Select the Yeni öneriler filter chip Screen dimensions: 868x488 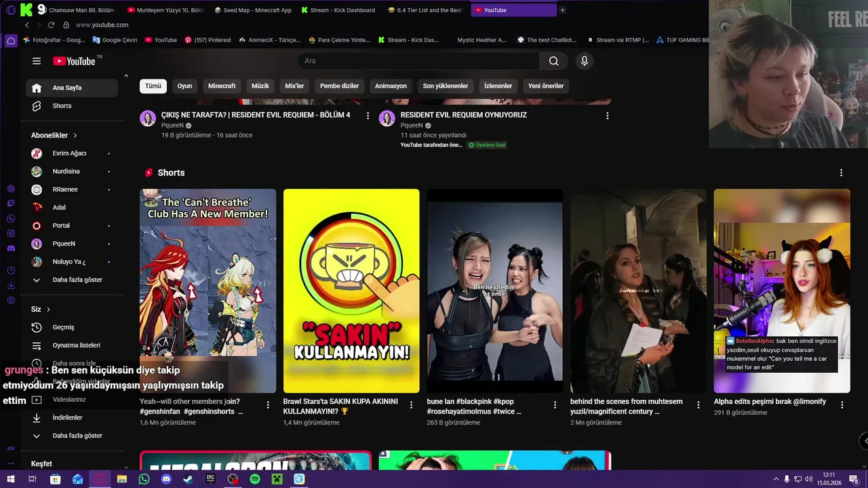[546, 86]
